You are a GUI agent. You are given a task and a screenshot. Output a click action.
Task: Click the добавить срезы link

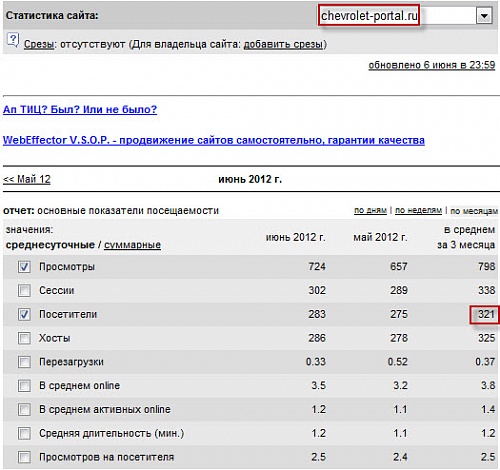click(x=283, y=44)
